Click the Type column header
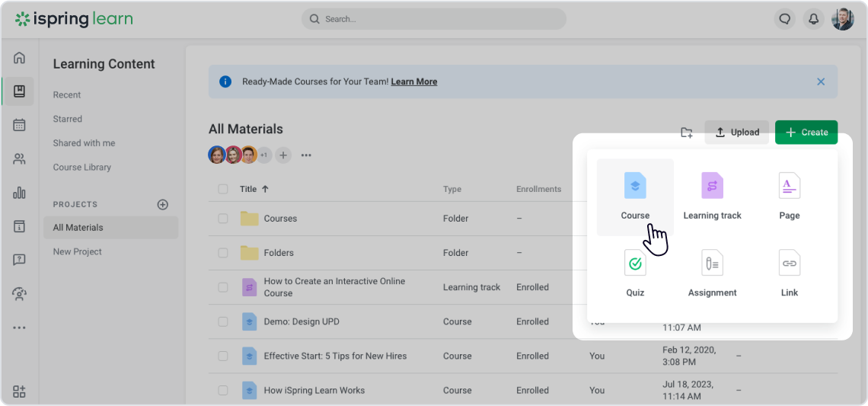Image resolution: width=868 pixels, height=406 pixels. pos(452,189)
